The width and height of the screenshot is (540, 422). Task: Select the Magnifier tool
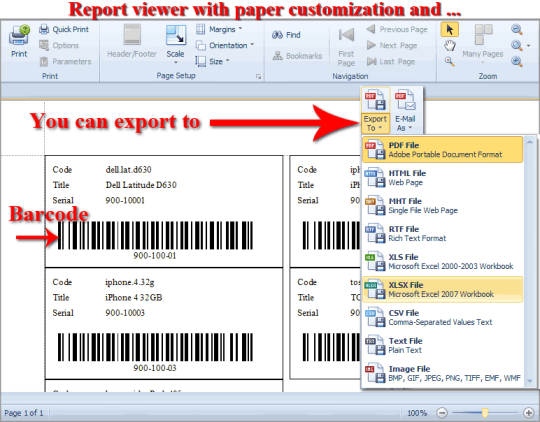tap(449, 61)
